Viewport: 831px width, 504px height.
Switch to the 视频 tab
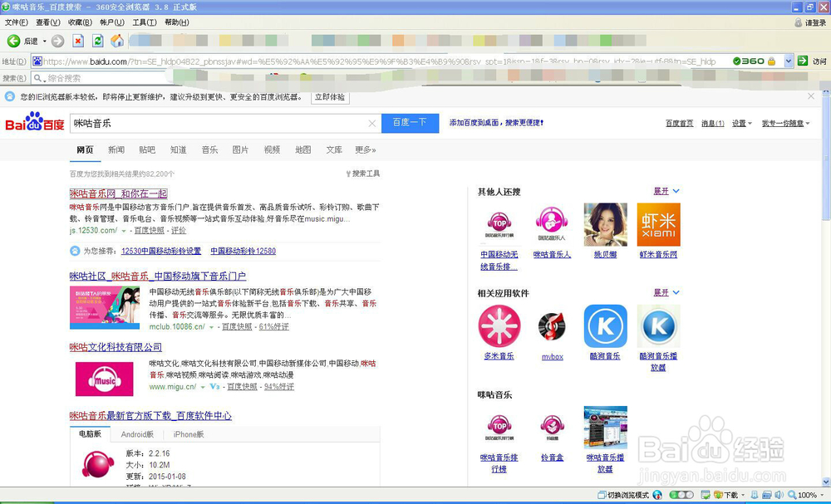[272, 149]
